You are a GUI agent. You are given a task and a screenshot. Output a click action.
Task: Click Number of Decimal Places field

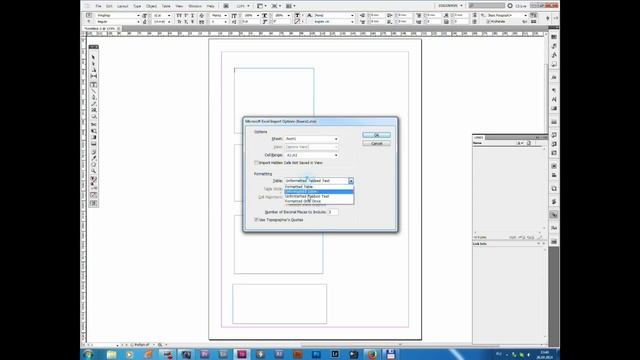(332, 212)
